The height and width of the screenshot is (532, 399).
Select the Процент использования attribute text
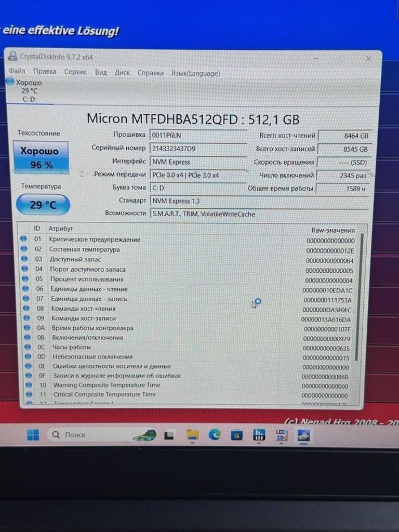[x=87, y=279]
